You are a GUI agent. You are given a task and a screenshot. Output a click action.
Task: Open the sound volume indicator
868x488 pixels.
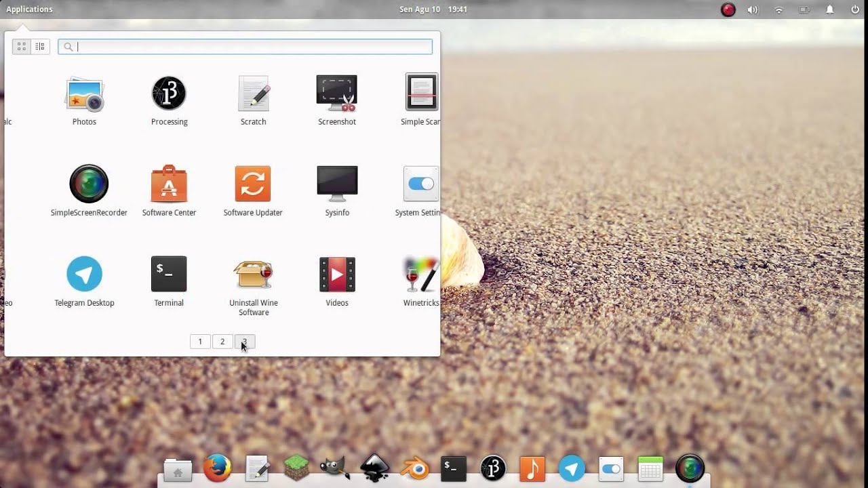coord(753,9)
